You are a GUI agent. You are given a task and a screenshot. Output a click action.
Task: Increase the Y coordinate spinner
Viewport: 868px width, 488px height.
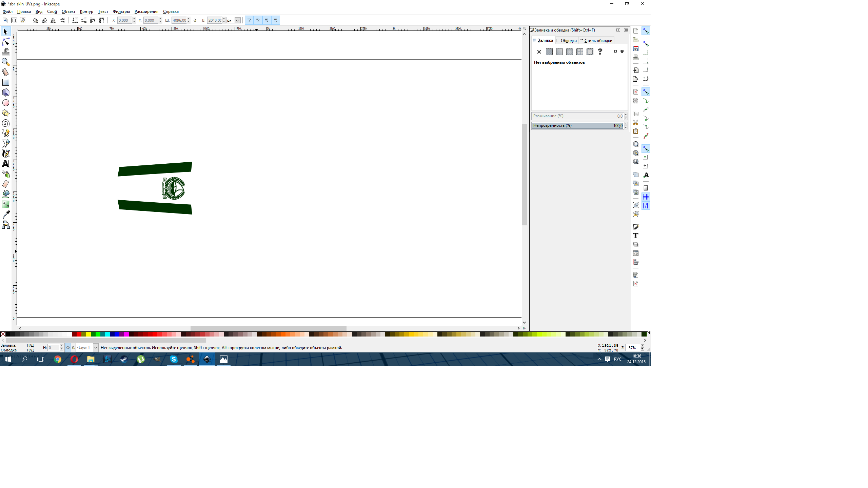point(160,19)
